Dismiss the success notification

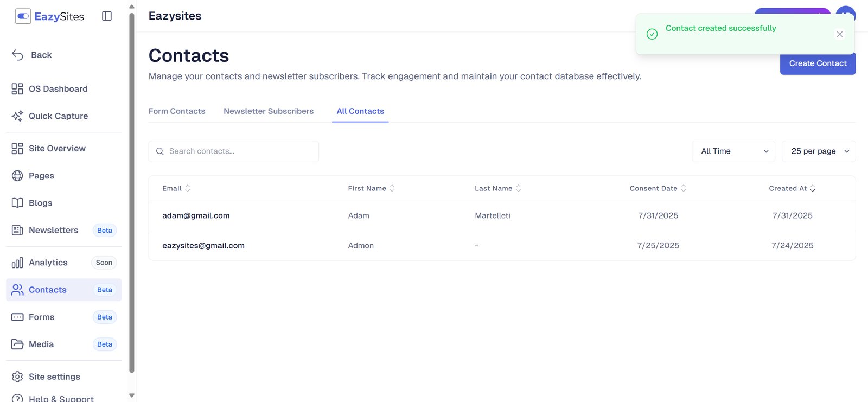(x=839, y=34)
